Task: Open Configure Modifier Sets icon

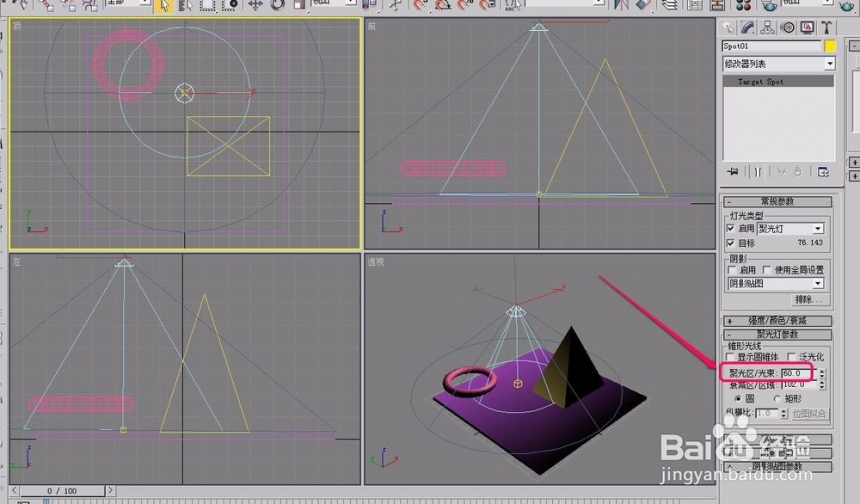Action: [823, 172]
